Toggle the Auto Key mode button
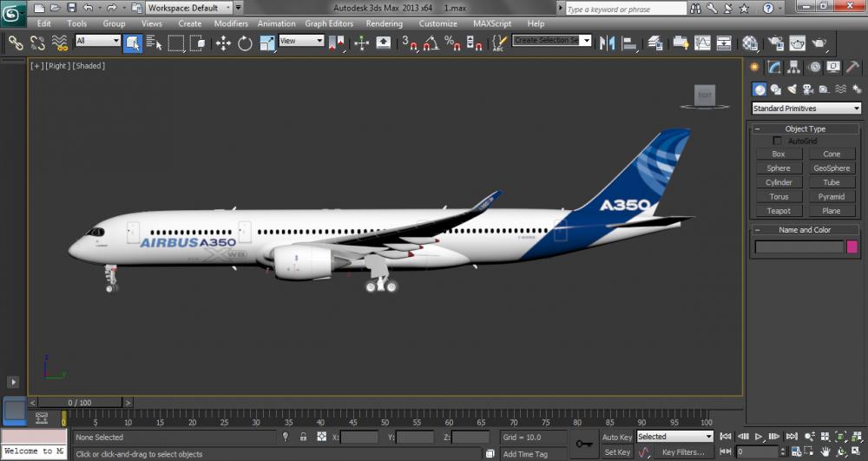The height and width of the screenshot is (461, 868). coord(617,438)
